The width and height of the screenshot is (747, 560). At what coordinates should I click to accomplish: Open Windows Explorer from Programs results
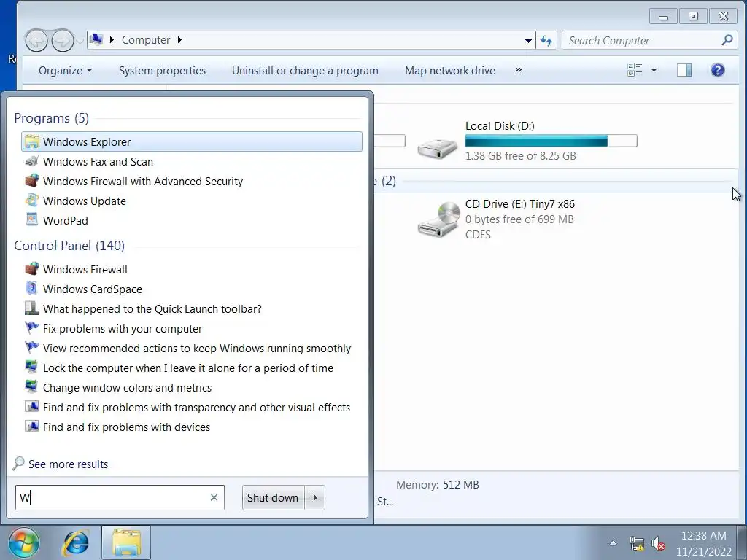click(192, 142)
